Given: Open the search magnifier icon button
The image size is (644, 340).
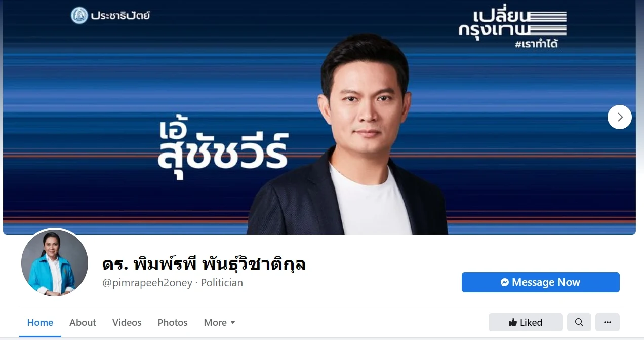Looking at the screenshot, I should 579,322.
